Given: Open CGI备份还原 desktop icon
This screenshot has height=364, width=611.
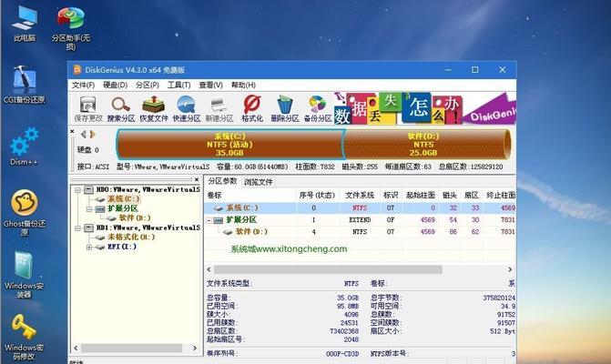Looking at the screenshot, I should coord(25,85).
